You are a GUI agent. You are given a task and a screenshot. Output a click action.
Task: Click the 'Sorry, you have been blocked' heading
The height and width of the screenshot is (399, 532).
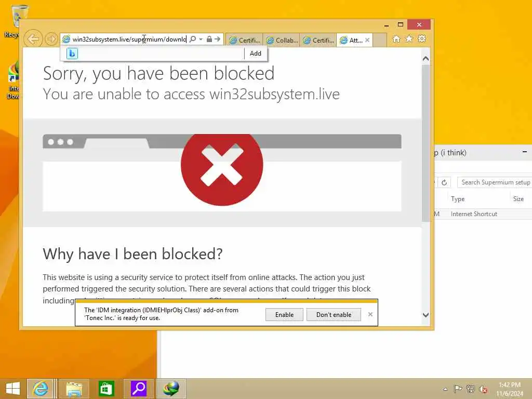click(159, 74)
